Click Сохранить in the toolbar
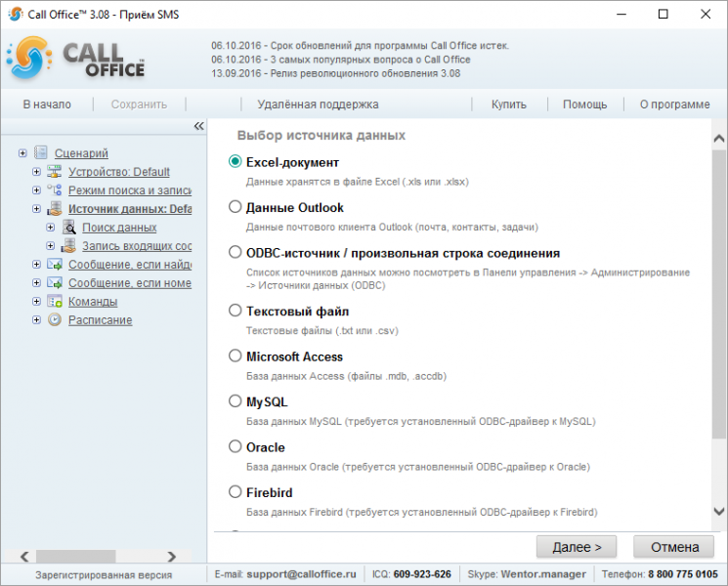The image size is (728, 586). [x=139, y=105]
